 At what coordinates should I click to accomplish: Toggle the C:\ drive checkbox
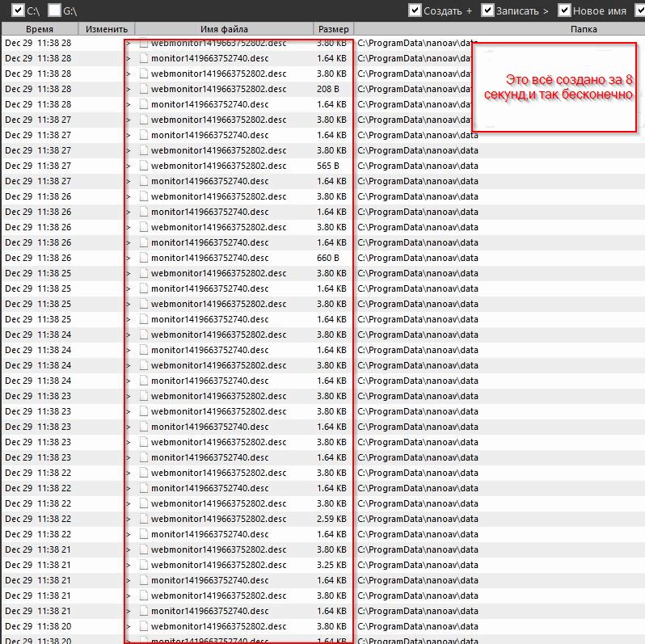point(19,11)
